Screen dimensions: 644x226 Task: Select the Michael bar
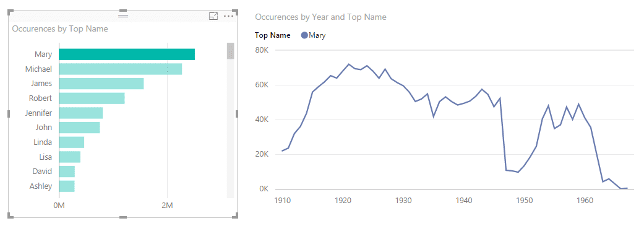pos(121,69)
